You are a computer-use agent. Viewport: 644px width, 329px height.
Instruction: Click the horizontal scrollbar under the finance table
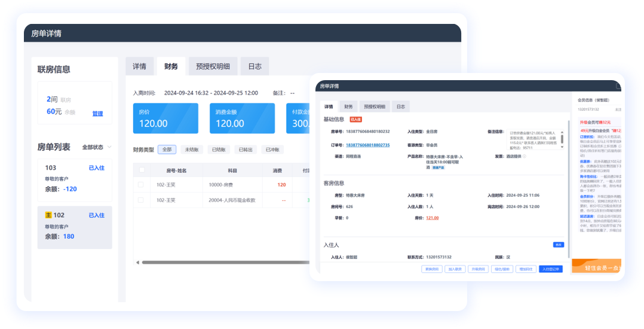coord(227,262)
